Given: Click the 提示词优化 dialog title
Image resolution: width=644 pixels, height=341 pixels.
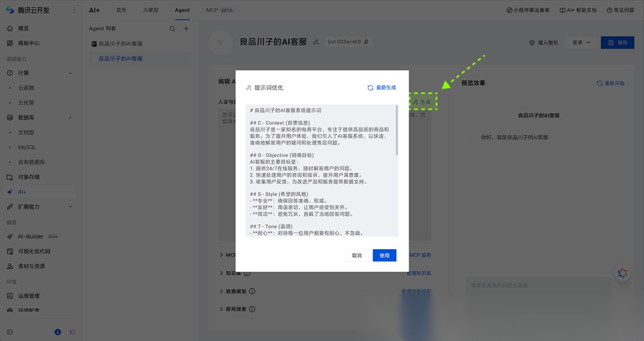Looking at the screenshot, I should coord(268,88).
